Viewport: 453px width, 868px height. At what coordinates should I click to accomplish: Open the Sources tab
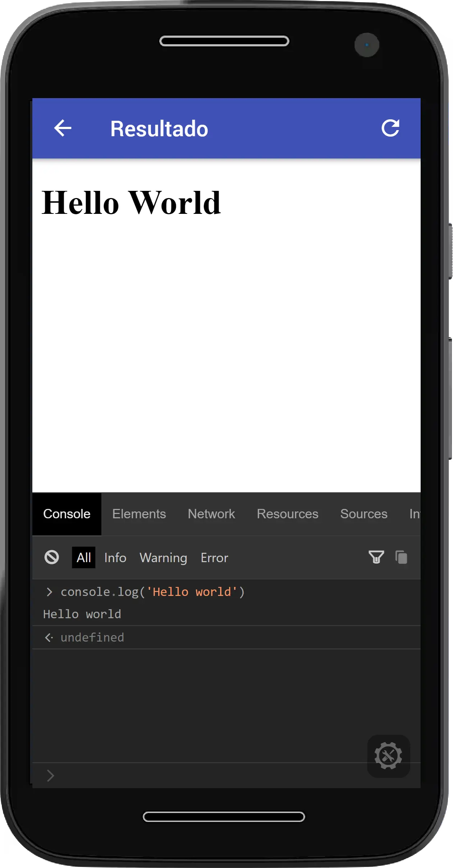[363, 514]
